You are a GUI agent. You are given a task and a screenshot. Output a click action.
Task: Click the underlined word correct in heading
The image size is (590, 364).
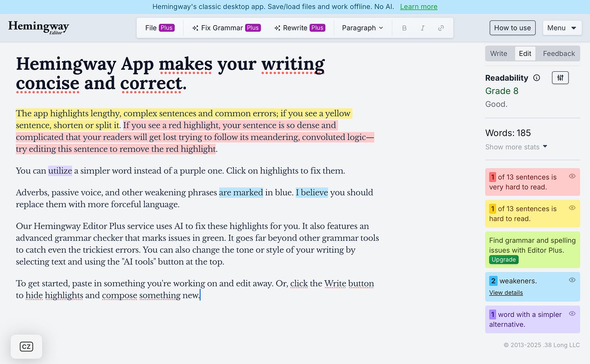151,83
